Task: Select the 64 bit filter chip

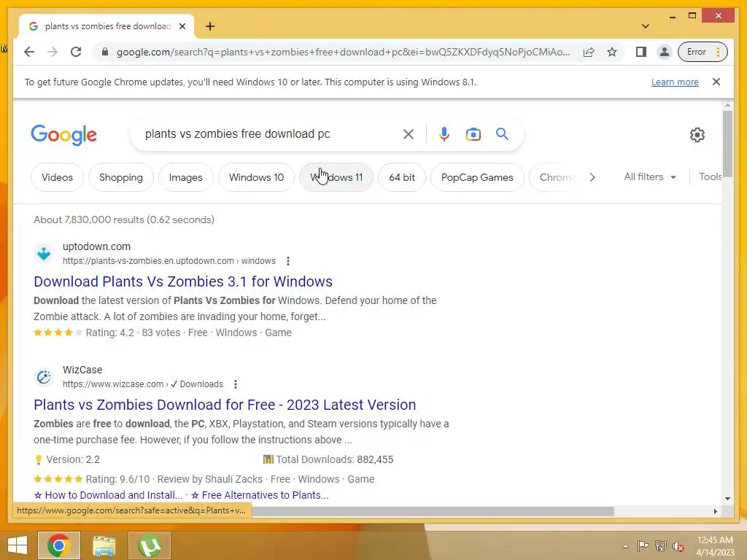Action: (x=402, y=177)
